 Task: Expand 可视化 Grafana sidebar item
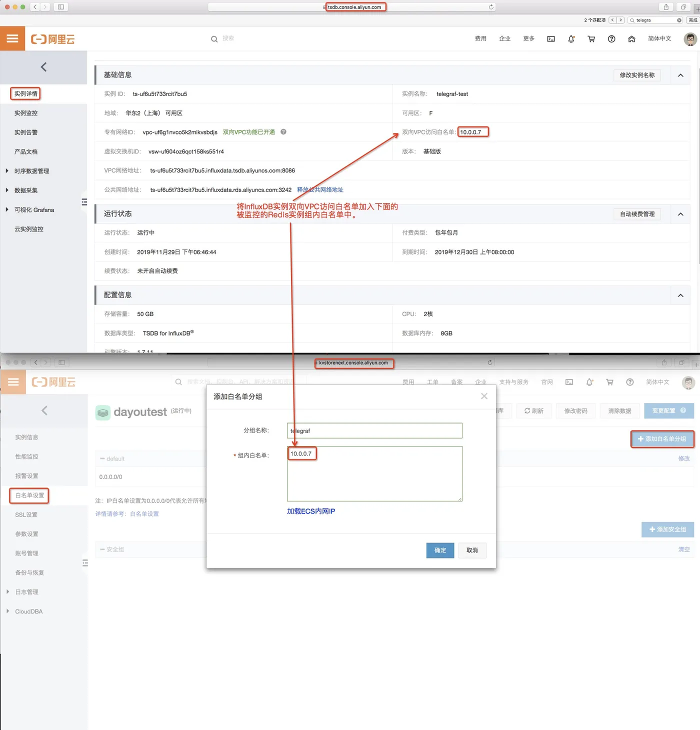pyautogui.click(x=7, y=209)
